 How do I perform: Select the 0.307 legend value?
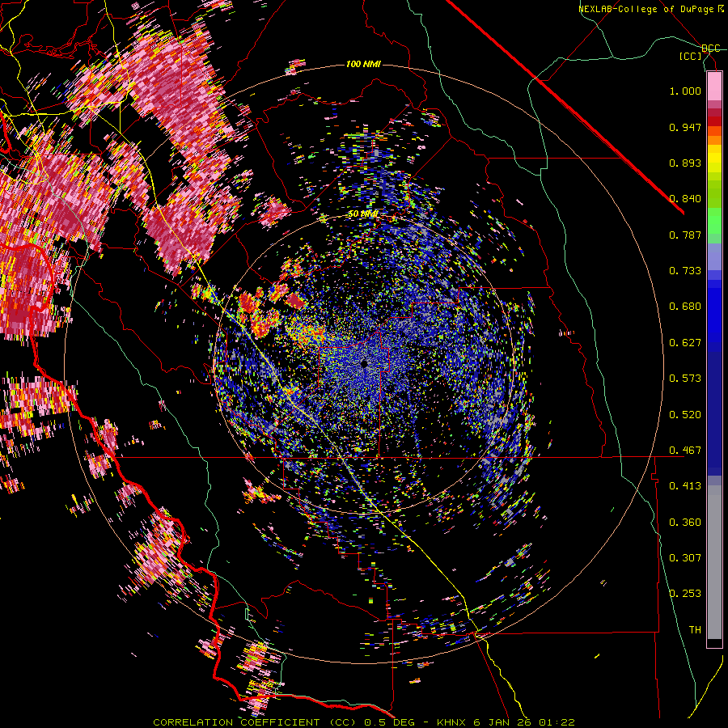pyautogui.click(x=685, y=558)
